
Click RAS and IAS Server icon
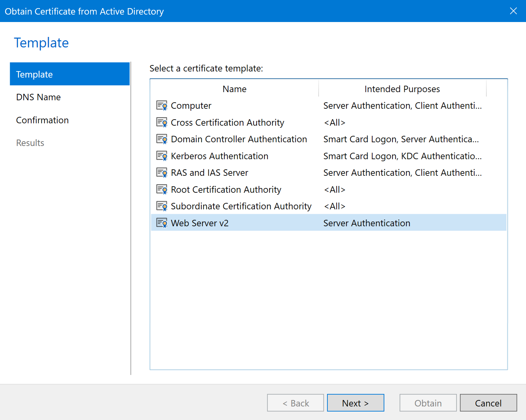point(162,173)
